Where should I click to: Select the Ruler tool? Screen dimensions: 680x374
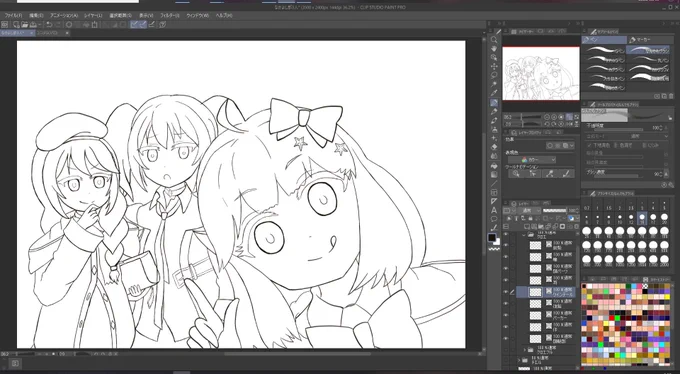tap(494, 201)
